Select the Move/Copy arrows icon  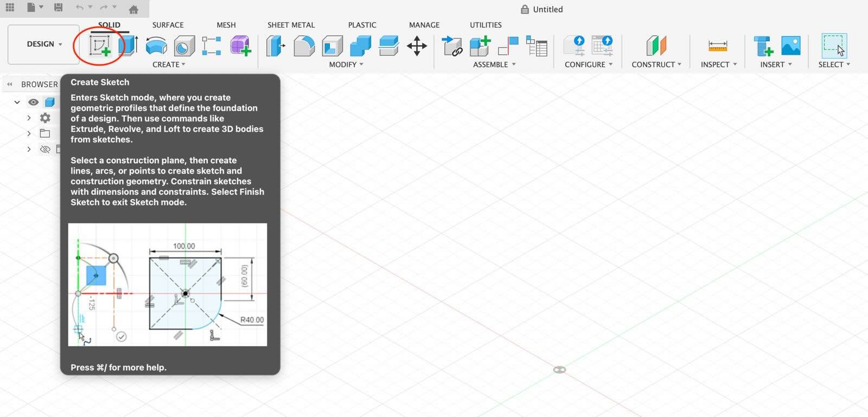click(417, 46)
